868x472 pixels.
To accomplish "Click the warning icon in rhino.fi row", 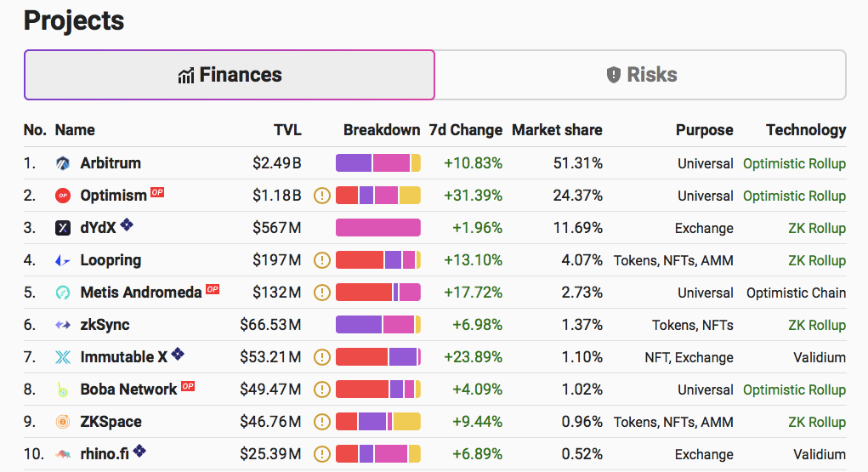I will pos(321,454).
